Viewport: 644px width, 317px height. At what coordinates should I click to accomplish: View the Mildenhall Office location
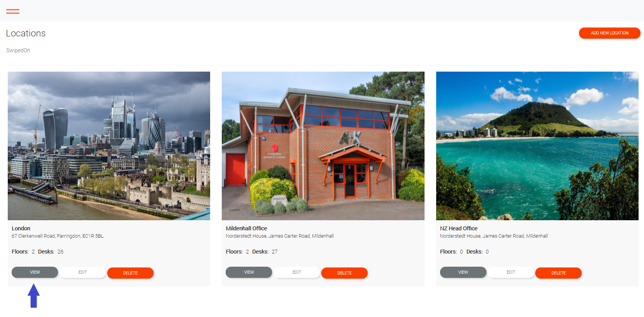pos(249,272)
